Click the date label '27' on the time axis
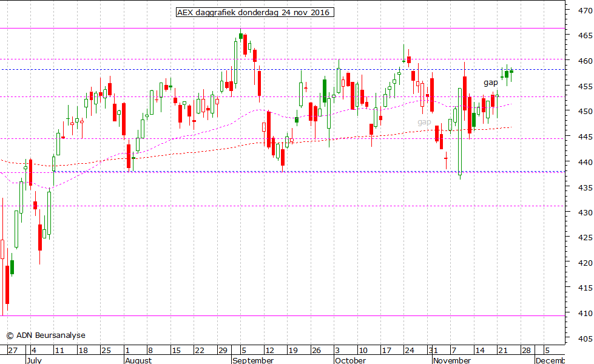This screenshot has width=594, height=364. tap(13, 350)
